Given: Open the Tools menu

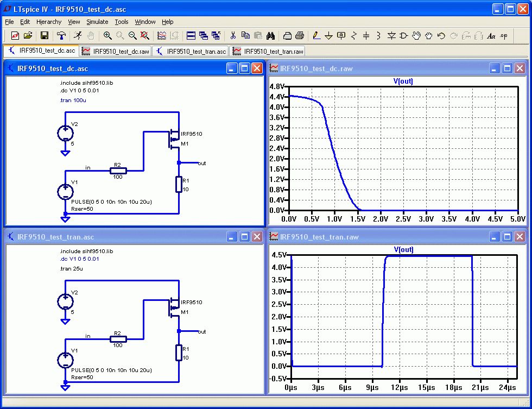Looking at the screenshot, I should [122, 22].
